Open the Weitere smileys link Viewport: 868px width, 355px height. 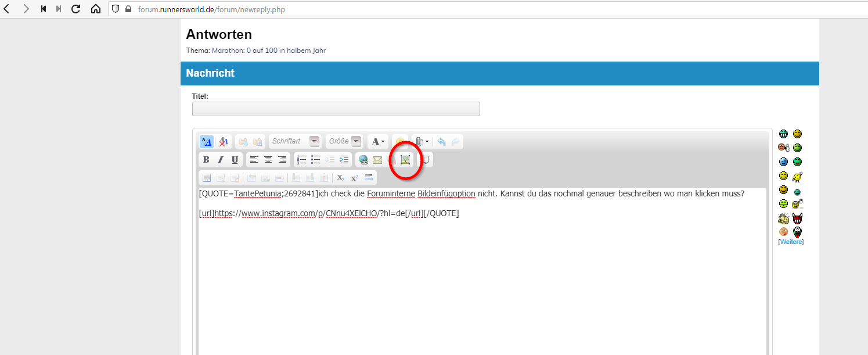click(791, 242)
